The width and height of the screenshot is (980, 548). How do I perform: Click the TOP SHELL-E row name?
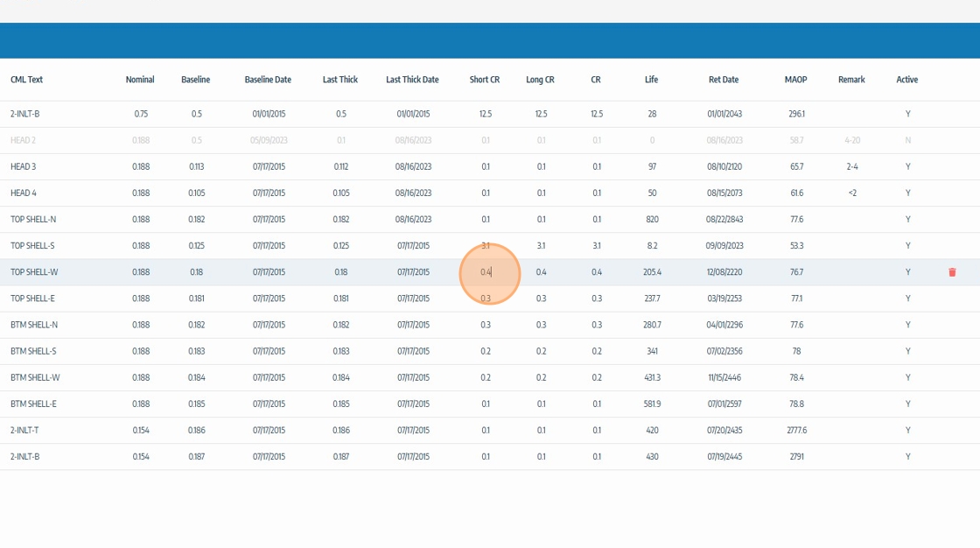[x=32, y=299]
